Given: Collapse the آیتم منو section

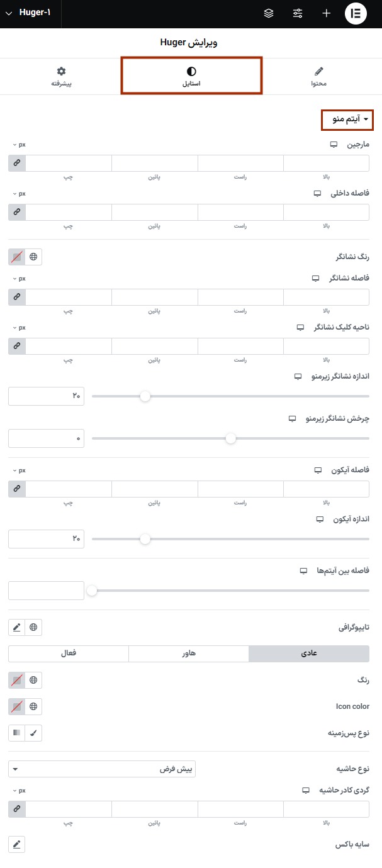Looking at the screenshot, I should pyautogui.click(x=347, y=120).
